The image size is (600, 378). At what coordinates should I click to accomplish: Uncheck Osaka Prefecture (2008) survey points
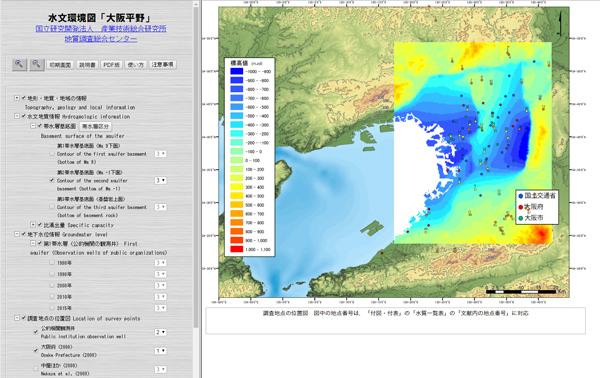click(x=36, y=350)
